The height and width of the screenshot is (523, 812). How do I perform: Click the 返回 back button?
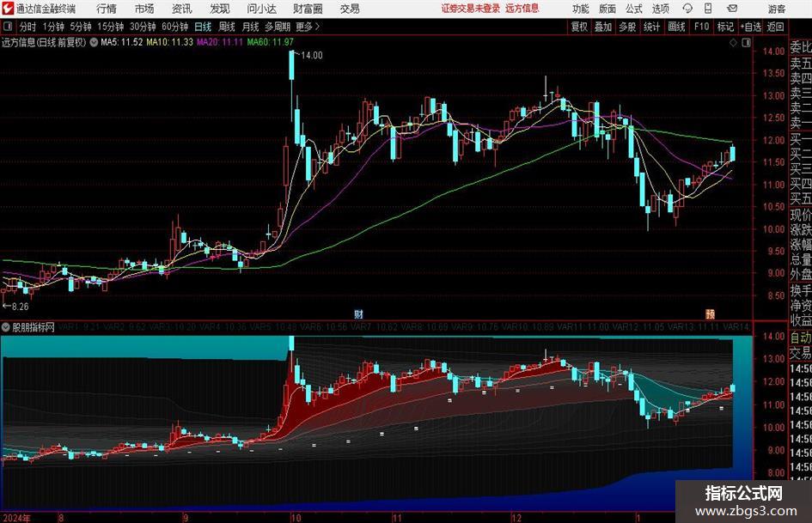pyautogui.click(x=775, y=27)
